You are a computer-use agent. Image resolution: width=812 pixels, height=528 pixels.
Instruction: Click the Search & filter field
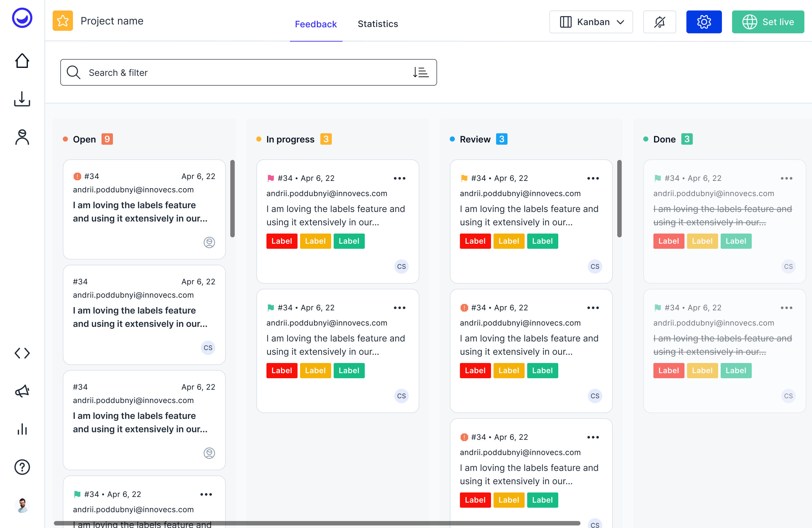point(239,72)
